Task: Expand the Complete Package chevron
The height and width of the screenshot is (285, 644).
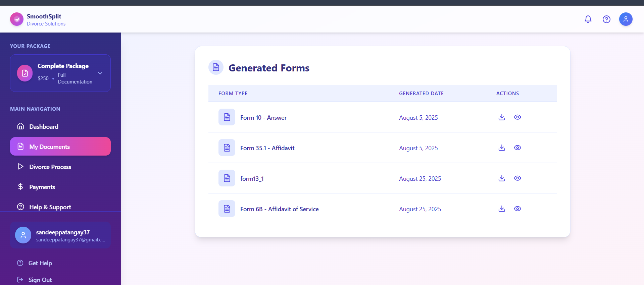Action: 100,73
